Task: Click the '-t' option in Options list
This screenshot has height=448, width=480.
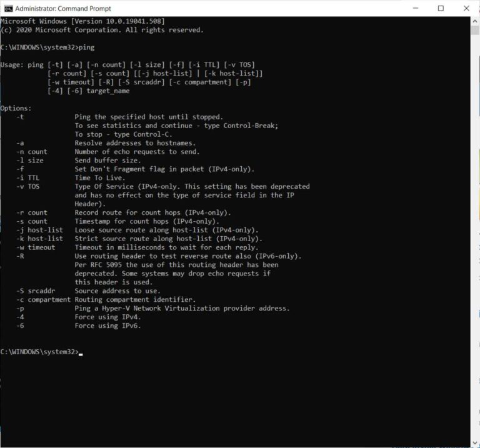Action: point(20,116)
